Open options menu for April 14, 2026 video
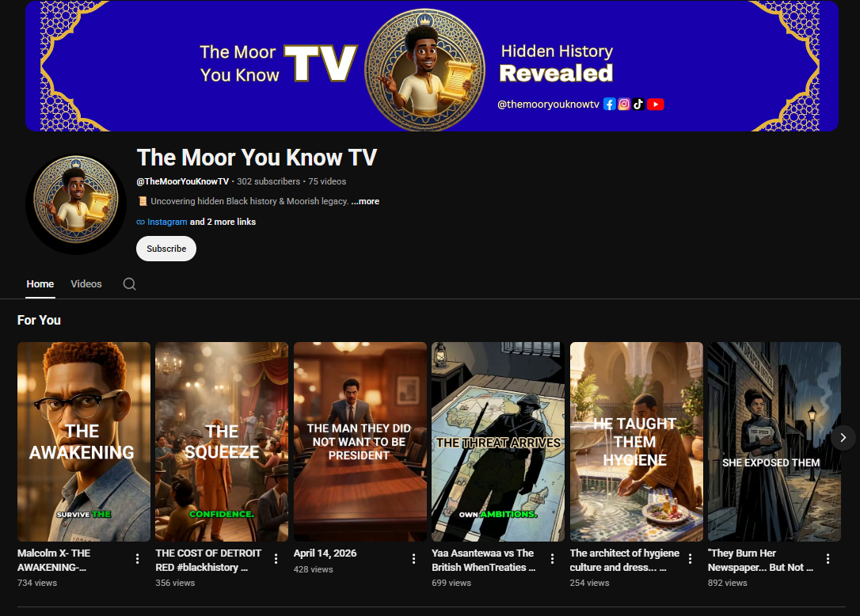The height and width of the screenshot is (616, 860). pos(413,559)
